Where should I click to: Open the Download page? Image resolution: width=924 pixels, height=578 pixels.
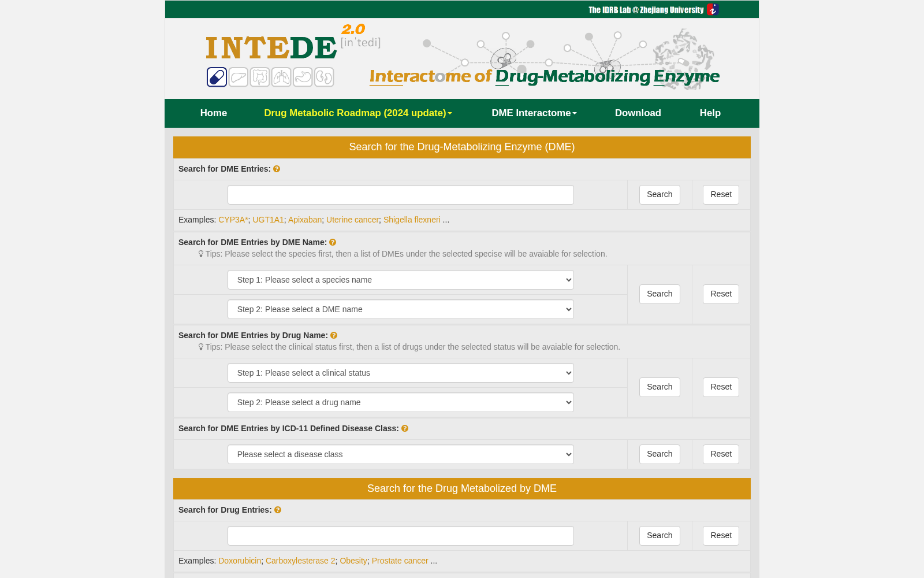(x=638, y=113)
